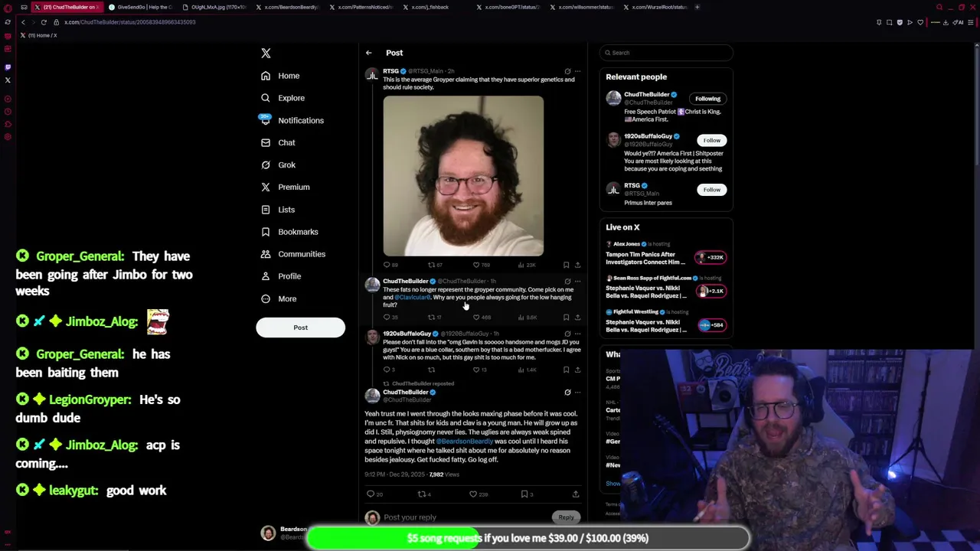Go back using the Post header arrow
980x551 pixels.
click(x=368, y=53)
